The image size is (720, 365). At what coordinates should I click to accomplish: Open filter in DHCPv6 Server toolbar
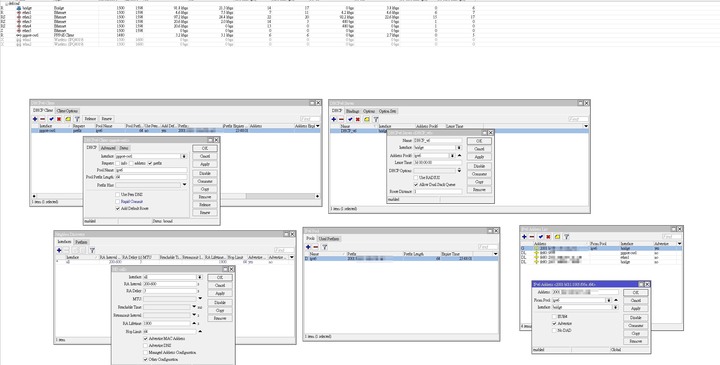(376, 119)
